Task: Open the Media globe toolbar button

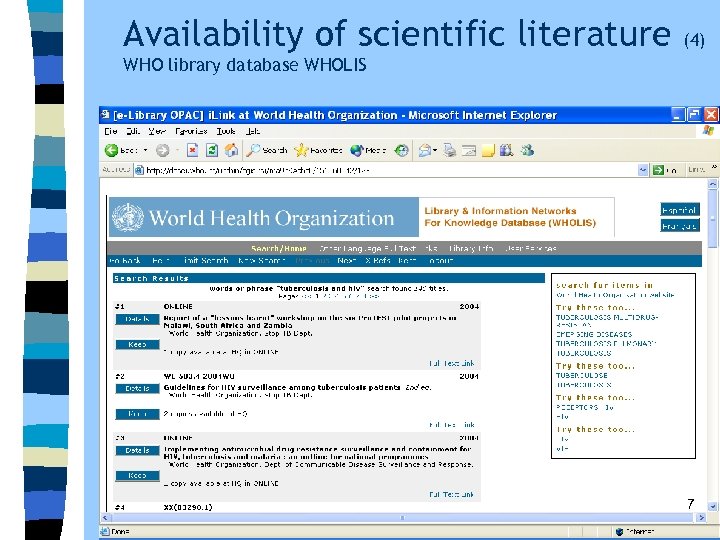Action: pos(368,150)
